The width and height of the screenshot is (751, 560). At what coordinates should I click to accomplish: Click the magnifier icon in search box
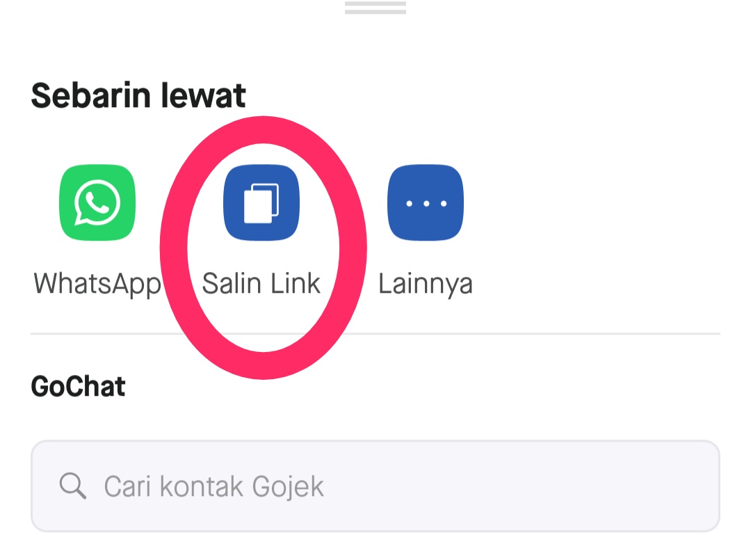73,486
